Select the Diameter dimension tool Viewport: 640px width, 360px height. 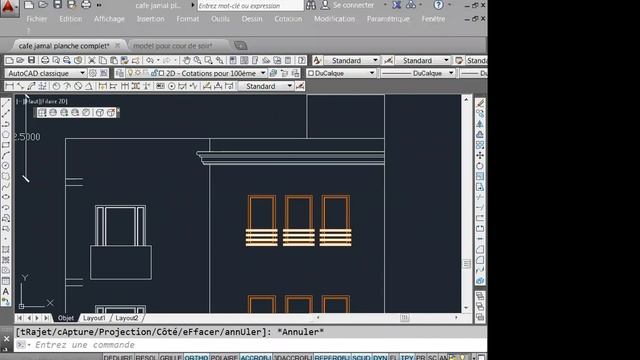point(78,86)
